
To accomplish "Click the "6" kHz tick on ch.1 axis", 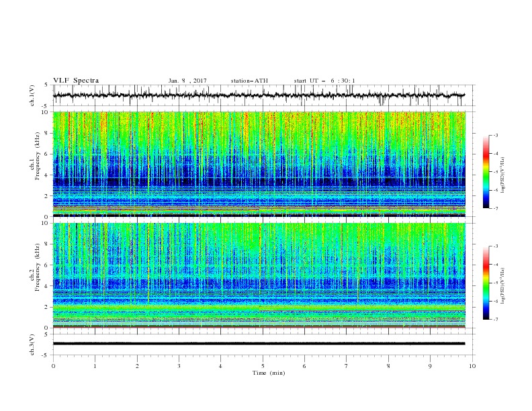I will coord(47,154).
